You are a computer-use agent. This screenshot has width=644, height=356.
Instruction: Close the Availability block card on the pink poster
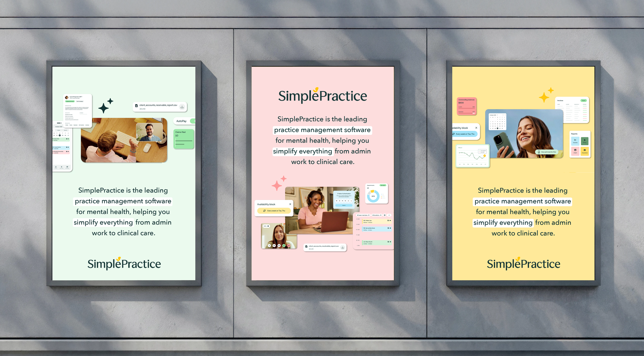(x=290, y=204)
